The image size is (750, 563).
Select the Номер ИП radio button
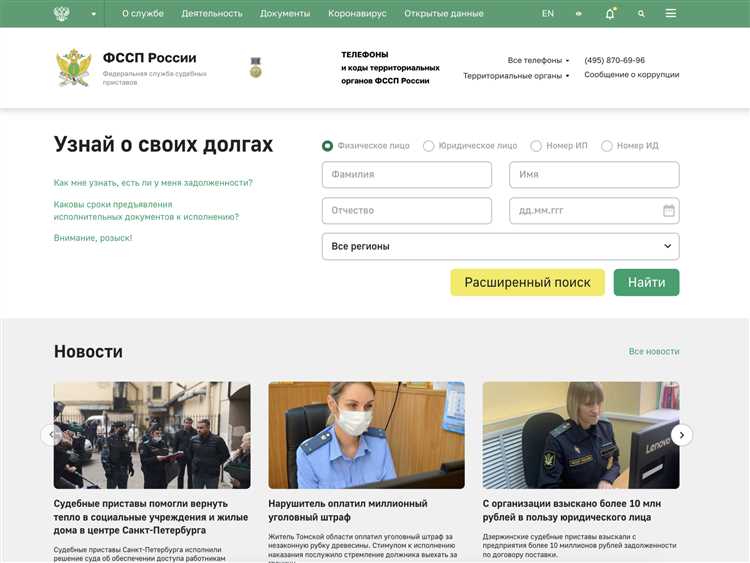(x=536, y=146)
